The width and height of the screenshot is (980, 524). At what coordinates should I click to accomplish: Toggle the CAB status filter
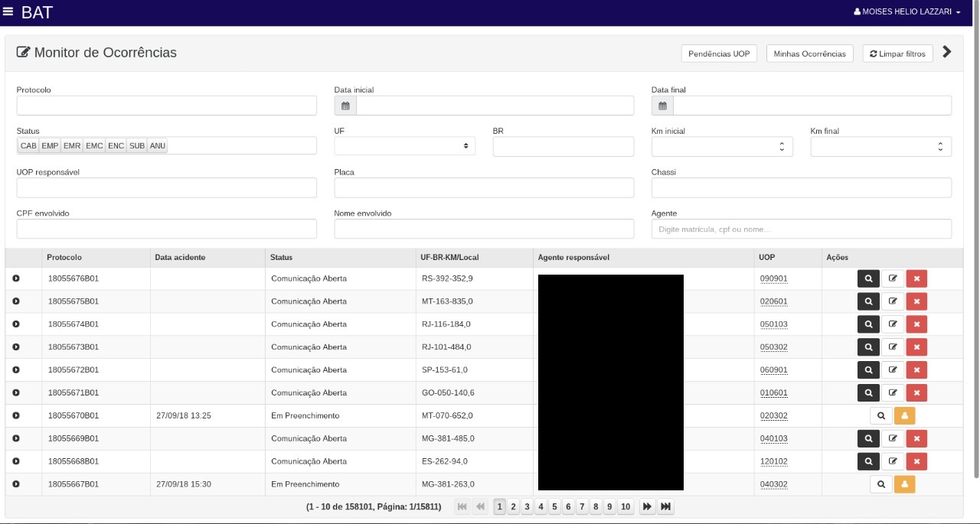(28, 145)
